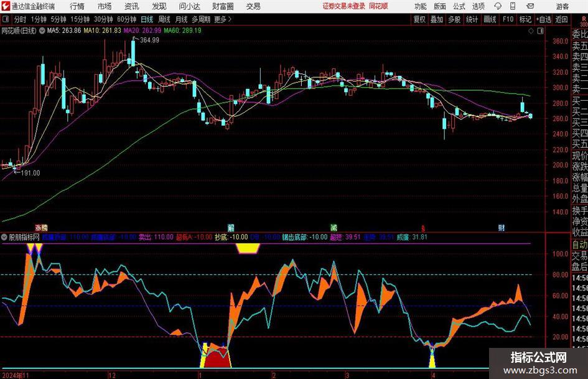Image resolution: width=588 pixels, height=379 pixels.
Task: Click the 抄底: -10.00 indicator value
Action: tap(231, 237)
